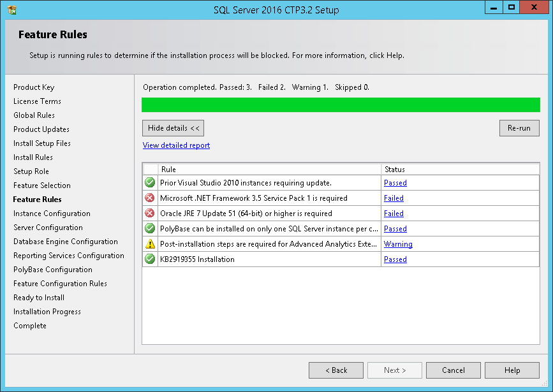
Task: Click red error icon for Oracle JRE rule
Action: [x=150, y=214]
